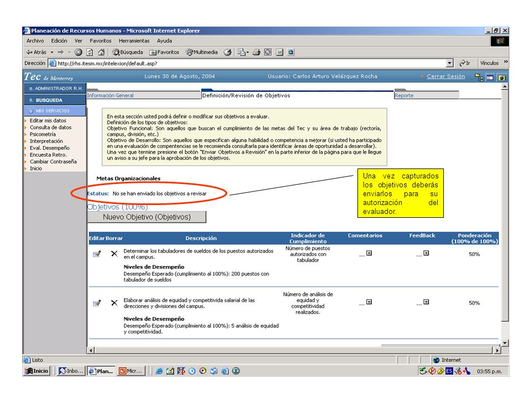Image resolution: width=532 pixels, height=399 pixels.
Task: Open the Búsqueda search toolbar button
Action: [x=127, y=52]
